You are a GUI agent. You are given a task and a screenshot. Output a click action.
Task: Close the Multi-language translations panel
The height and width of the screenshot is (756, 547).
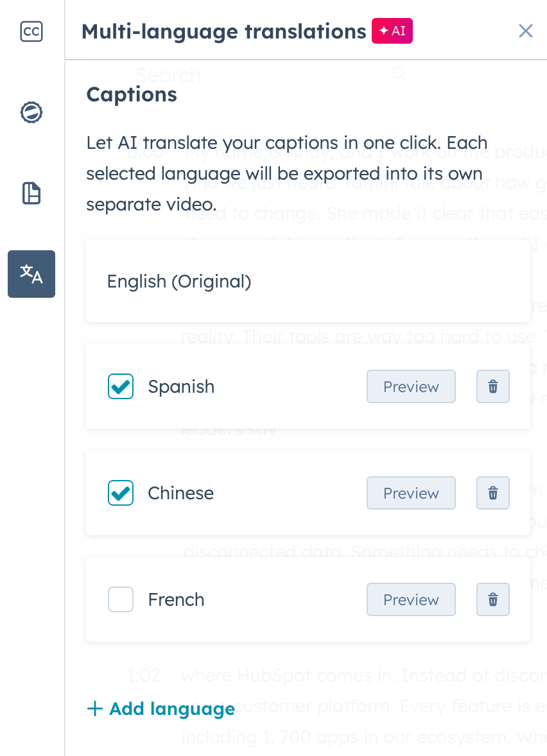(x=526, y=30)
